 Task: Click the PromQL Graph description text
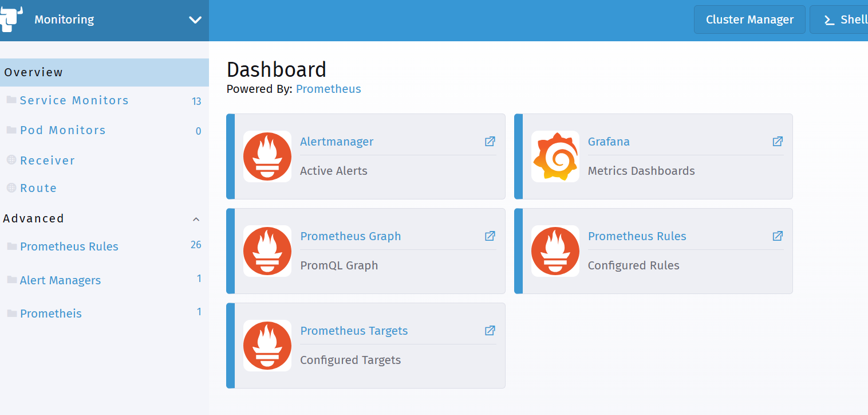339,265
